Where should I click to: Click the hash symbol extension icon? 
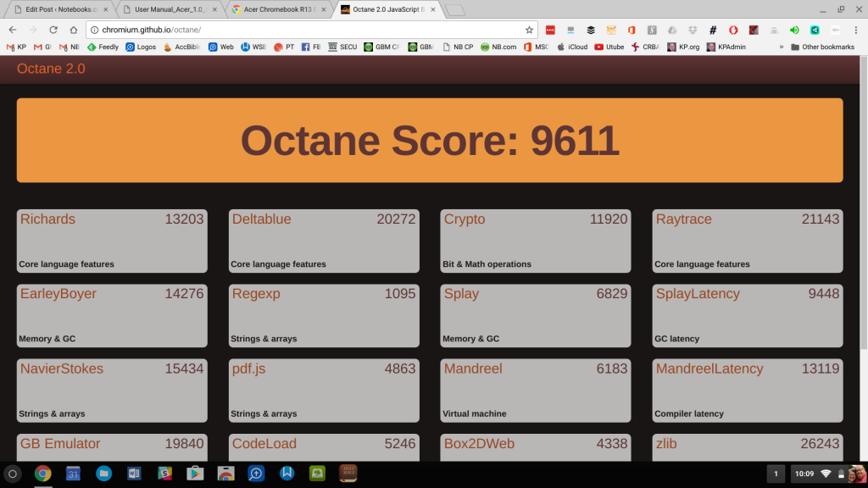pyautogui.click(x=713, y=30)
